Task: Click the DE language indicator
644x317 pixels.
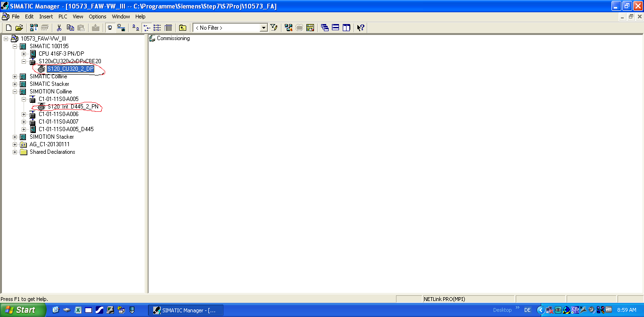Action: tap(528, 310)
